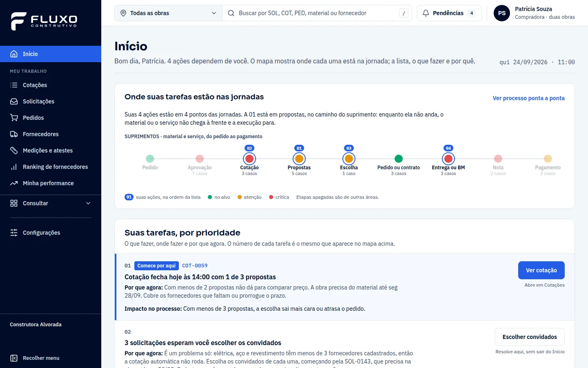Click the green Pedido ou contrato stage dot
This screenshot has height=368, width=588.
[399, 159]
